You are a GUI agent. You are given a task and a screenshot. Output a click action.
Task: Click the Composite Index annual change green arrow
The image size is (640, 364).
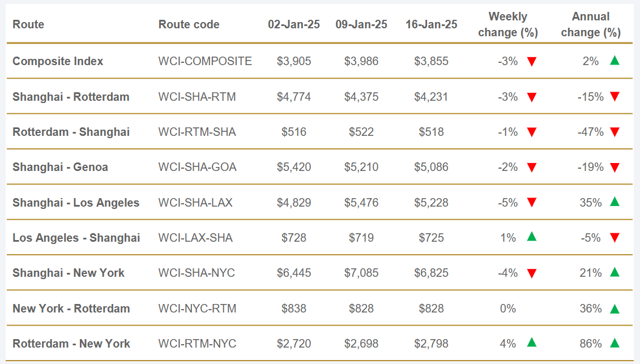pyautogui.click(x=615, y=61)
